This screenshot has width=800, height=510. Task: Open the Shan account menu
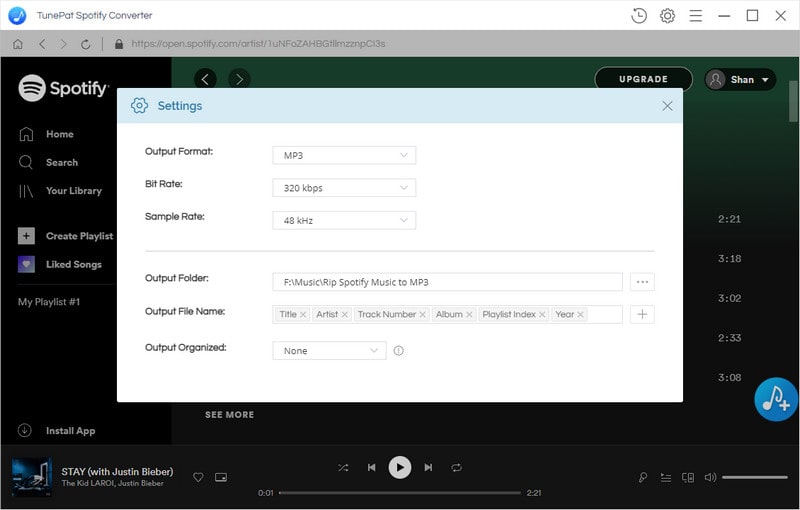(740, 80)
